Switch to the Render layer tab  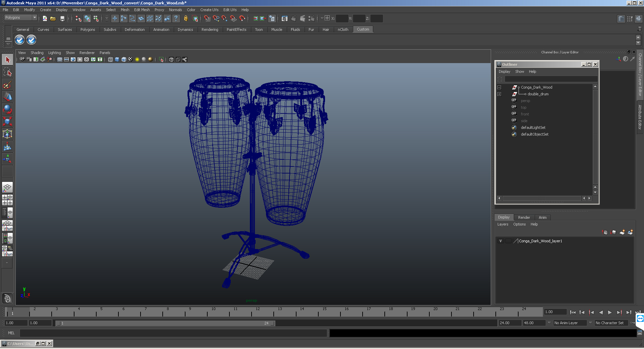point(524,217)
